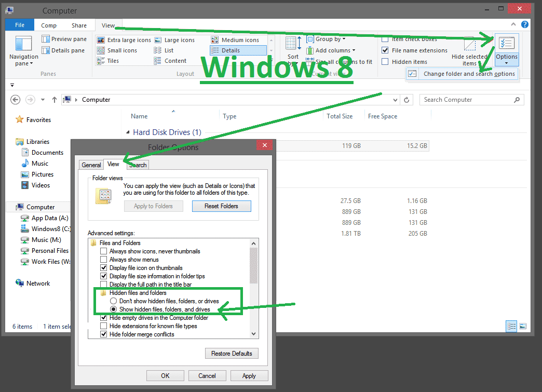The width and height of the screenshot is (542, 392).
Task: Open the Add columns dropdown
Action: coord(331,50)
